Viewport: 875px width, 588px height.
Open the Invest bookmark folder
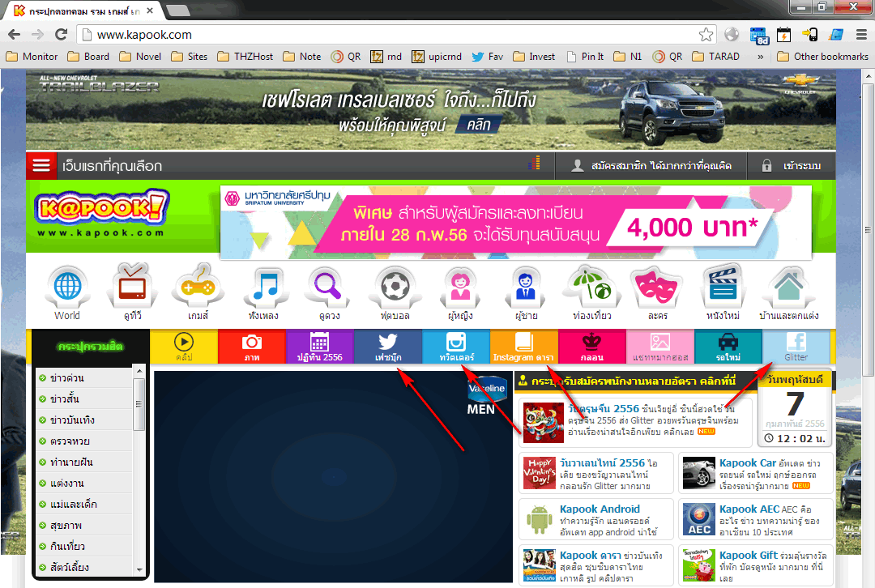tap(534, 57)
